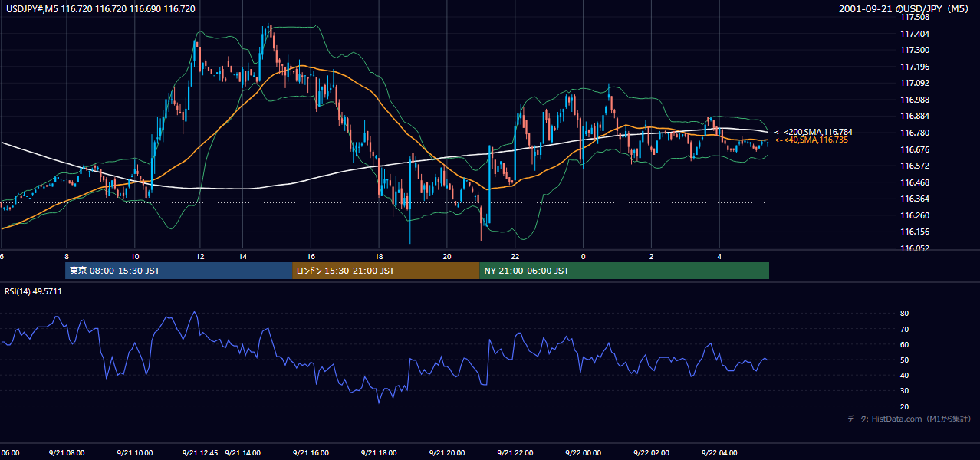Click RSI axis level 80
980x460 pixels.
[x=905, y=314]
